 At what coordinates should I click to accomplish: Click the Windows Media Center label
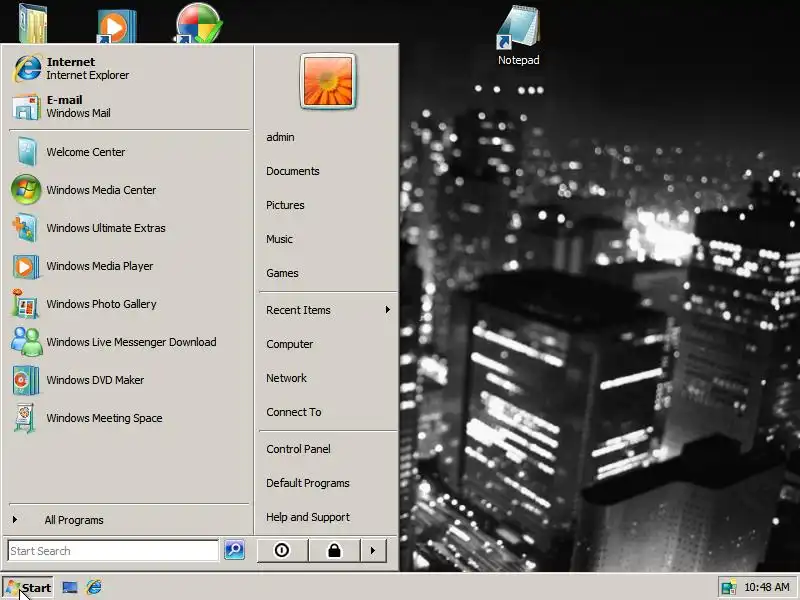click(101, 190)
